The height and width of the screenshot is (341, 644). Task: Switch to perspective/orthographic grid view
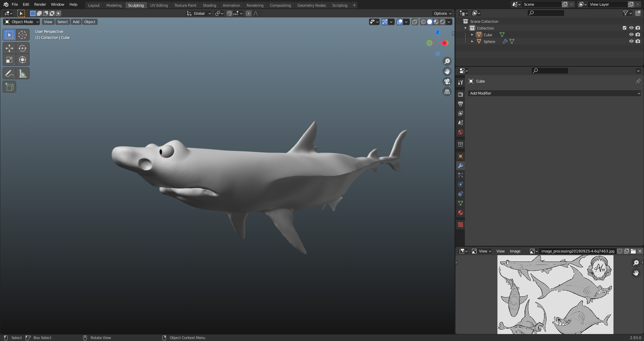tap(447, 92)
